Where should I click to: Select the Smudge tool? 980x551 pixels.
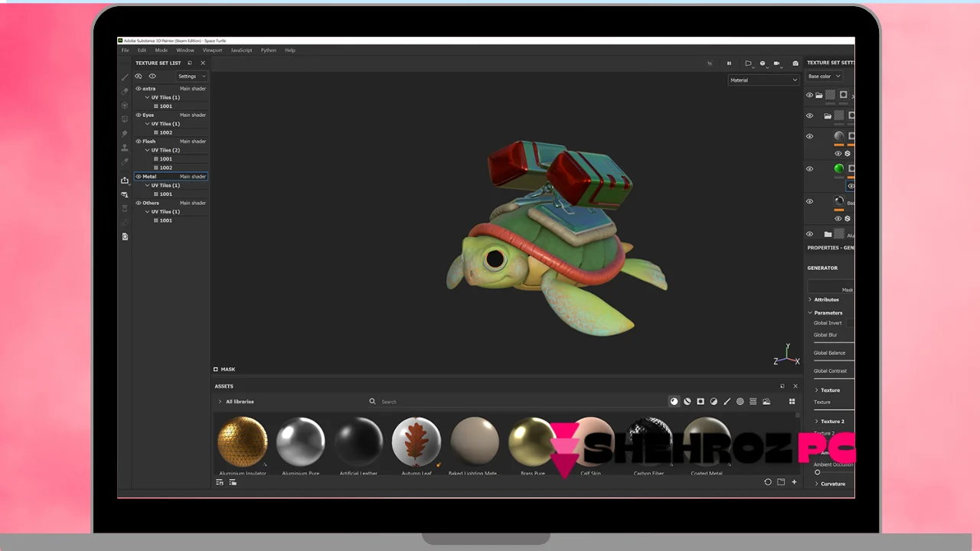click(x=125, y=133)
